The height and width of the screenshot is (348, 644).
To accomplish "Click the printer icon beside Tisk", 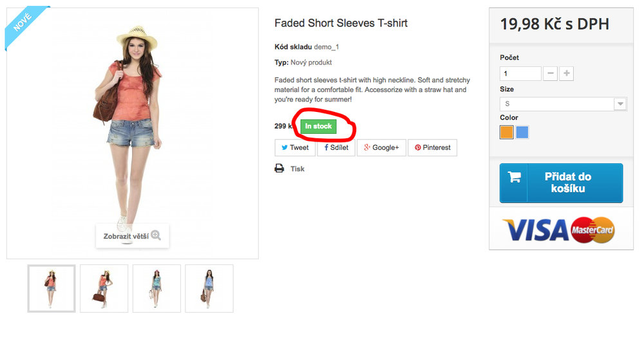I will click(279, 169).
